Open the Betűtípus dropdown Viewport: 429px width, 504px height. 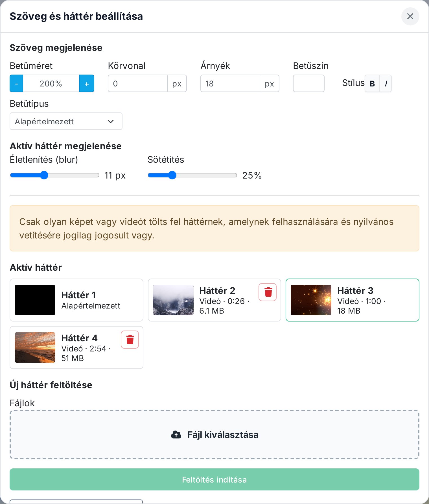(x=66, y=121)
